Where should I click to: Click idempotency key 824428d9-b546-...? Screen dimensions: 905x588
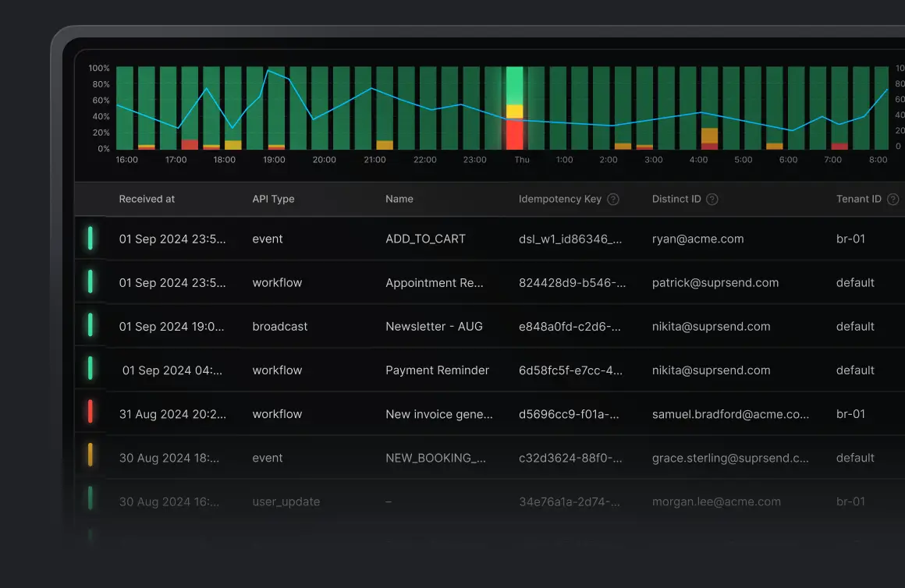pos(572,283)
